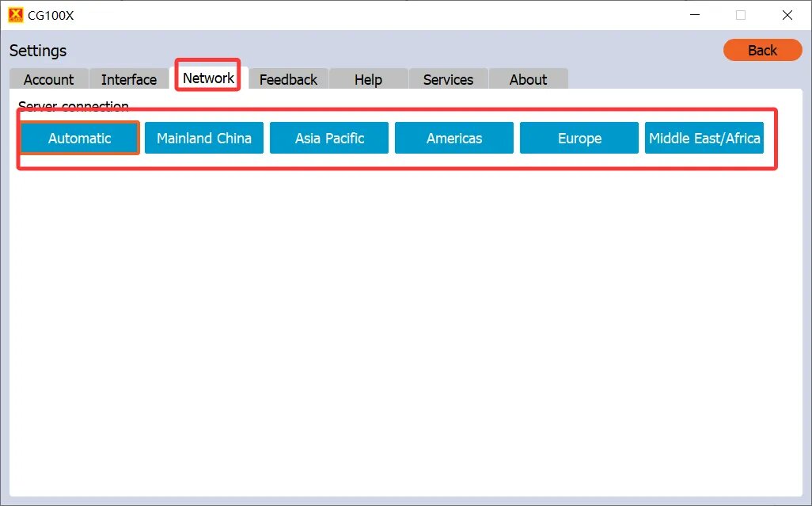Choose the Mainland China server

pos(204,138)
